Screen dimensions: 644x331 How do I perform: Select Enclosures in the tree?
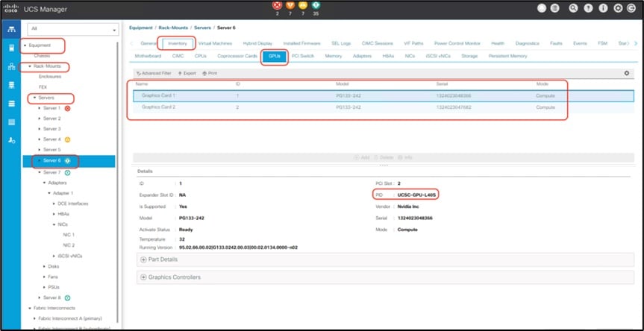[x=50, y=77]
